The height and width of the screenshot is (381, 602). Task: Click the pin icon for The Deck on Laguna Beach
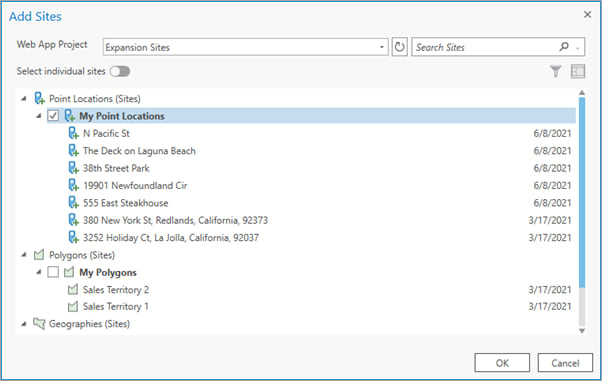point(73,151)
